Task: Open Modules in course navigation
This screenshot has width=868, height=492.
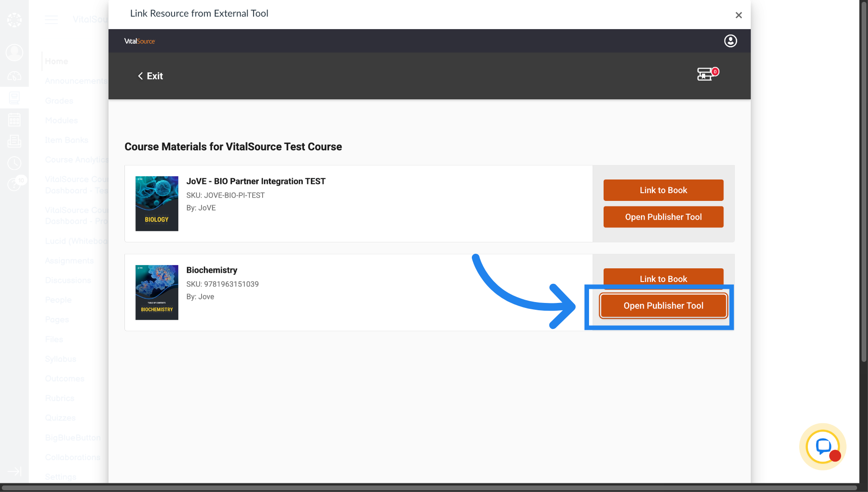Action: (x=62, y=120)
